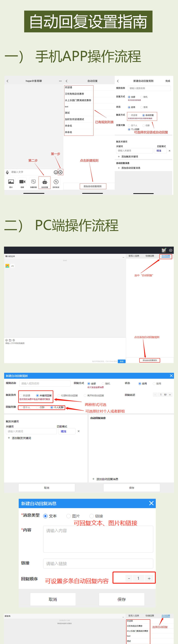Click 保存 in 新建自动回复消息 dialog

click(122, 599)
